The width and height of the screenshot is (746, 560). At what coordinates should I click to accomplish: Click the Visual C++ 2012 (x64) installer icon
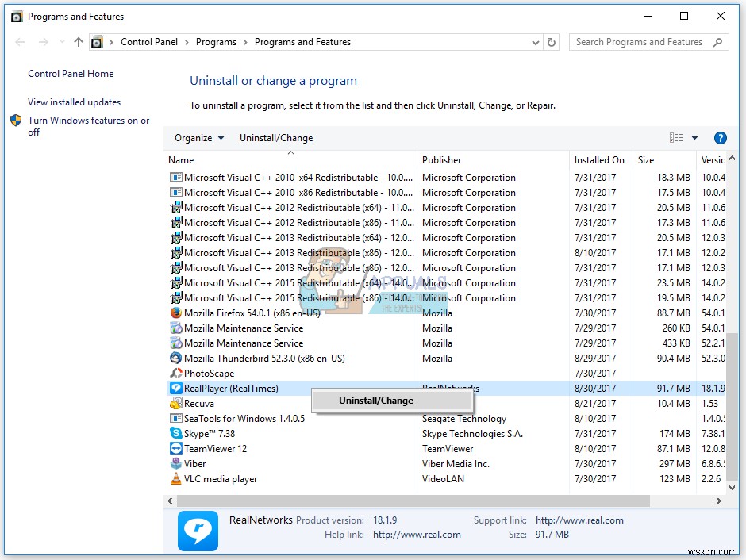pyautogui.click(x=176, y=207)
